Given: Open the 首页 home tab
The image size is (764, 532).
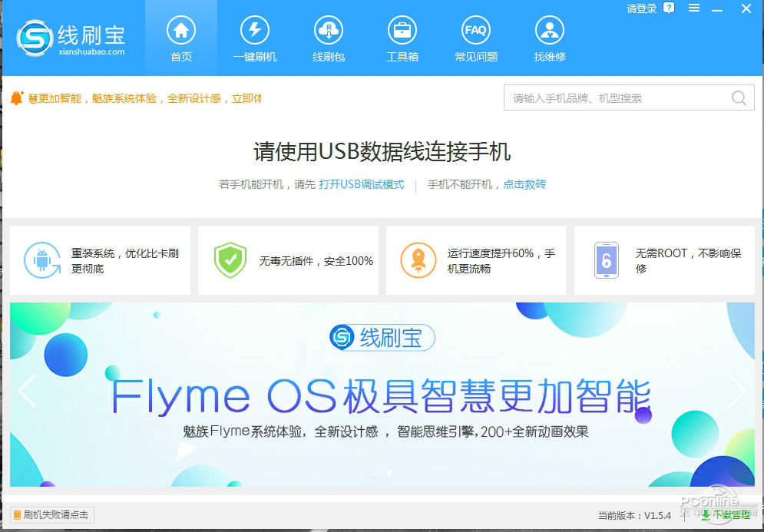Looking at the screenshot, I should click(181, 38).
